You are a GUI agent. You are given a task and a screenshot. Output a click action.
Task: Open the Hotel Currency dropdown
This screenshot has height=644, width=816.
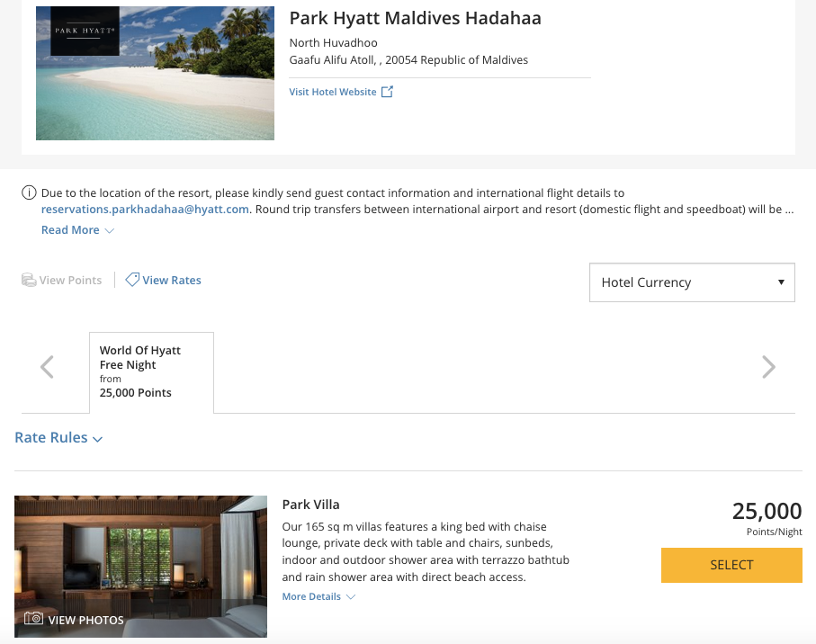(x=692, y=282)
